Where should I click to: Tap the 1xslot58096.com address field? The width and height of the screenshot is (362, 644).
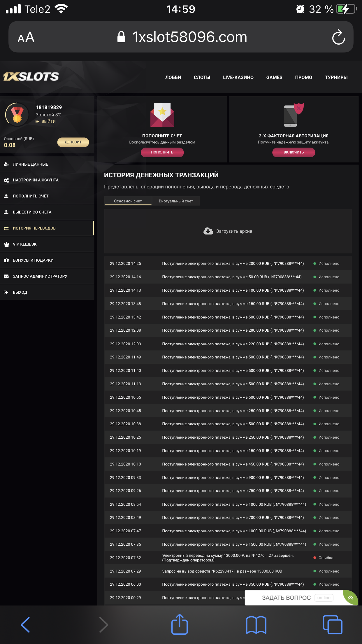(181, 37)
